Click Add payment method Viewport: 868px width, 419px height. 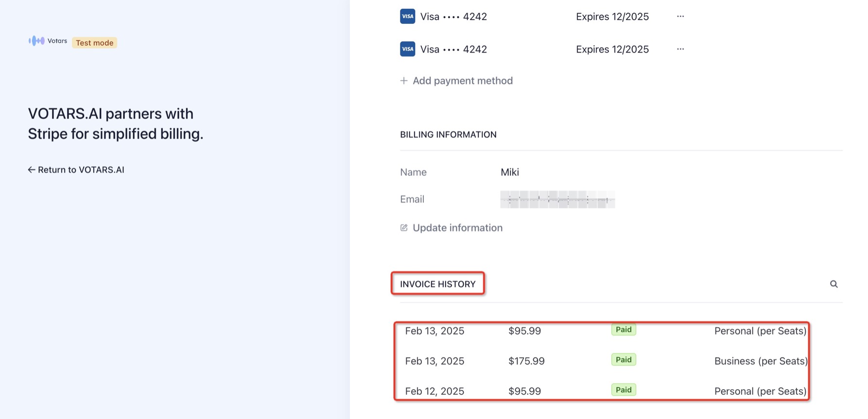click(456, 81)
